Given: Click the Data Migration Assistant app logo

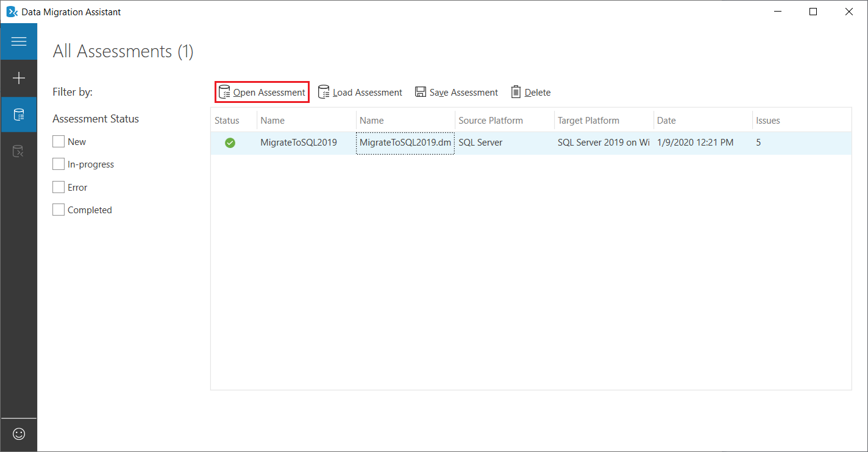Looking at the screenshot, I should click(x=12, y=12).
